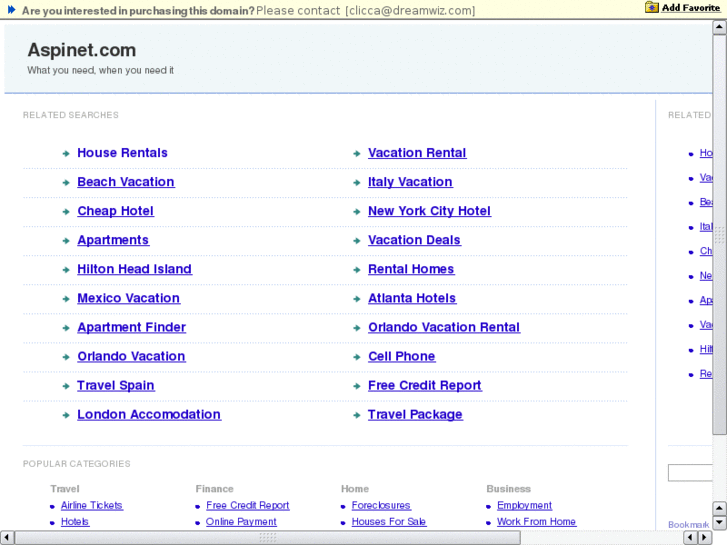Click the horizontal scrollbar thumb

coord(268,538)
